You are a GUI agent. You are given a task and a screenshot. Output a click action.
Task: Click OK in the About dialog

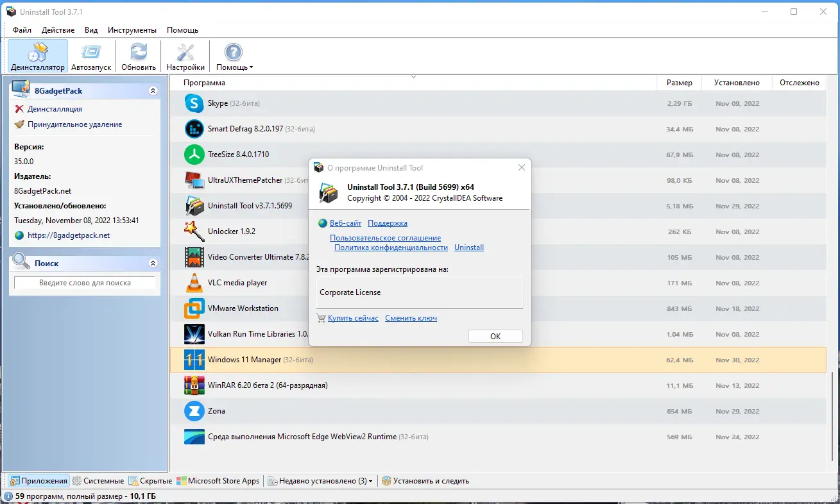pos(495,337)
